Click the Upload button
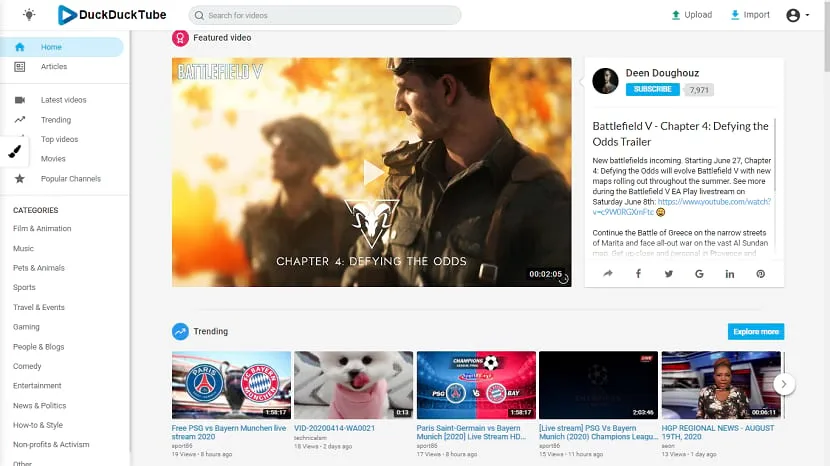The width and height of the screenshot is (830, 466). click(691, 15)
